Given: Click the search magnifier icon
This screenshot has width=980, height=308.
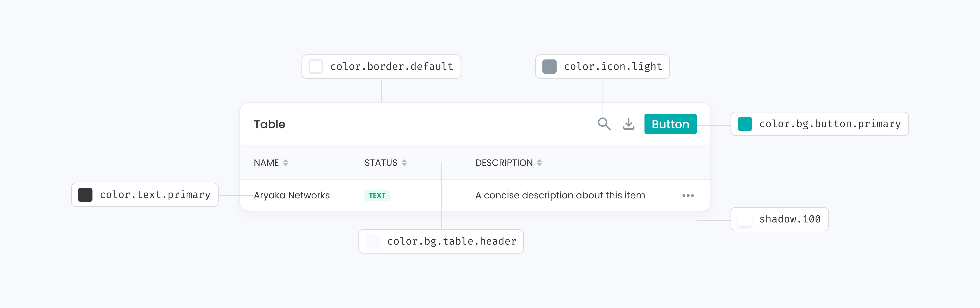Looking at the screenshot, I should coord(604,124).
